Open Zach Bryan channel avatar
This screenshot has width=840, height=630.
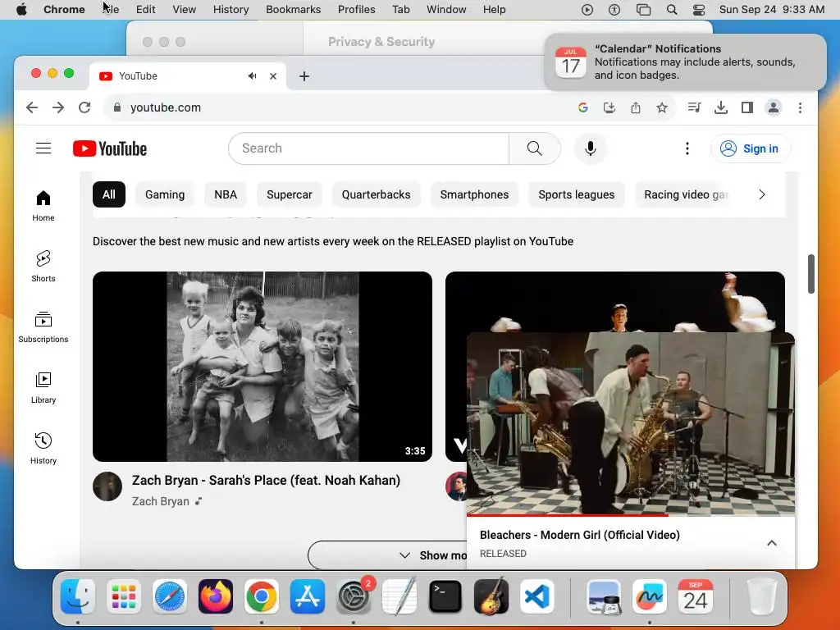coord(107,486)
